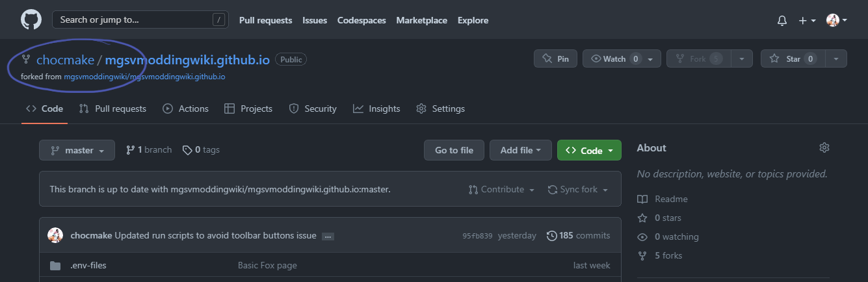The image size is (868, 282).
Task: View the 5 forks link
Action: click(659, 255)
